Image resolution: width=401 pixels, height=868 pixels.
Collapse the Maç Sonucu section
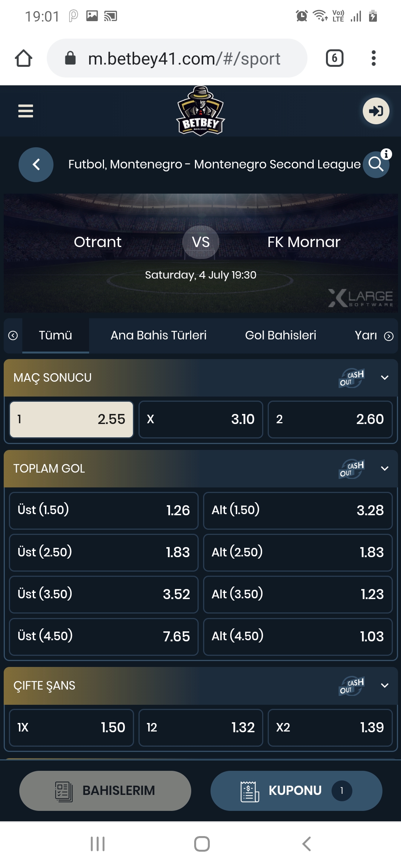[385, 378]
